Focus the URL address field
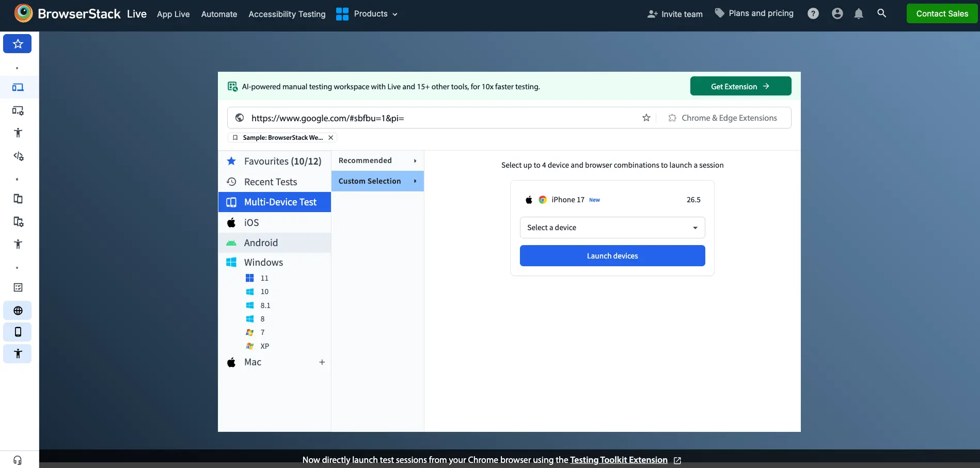980x468 pixels. 441,118
